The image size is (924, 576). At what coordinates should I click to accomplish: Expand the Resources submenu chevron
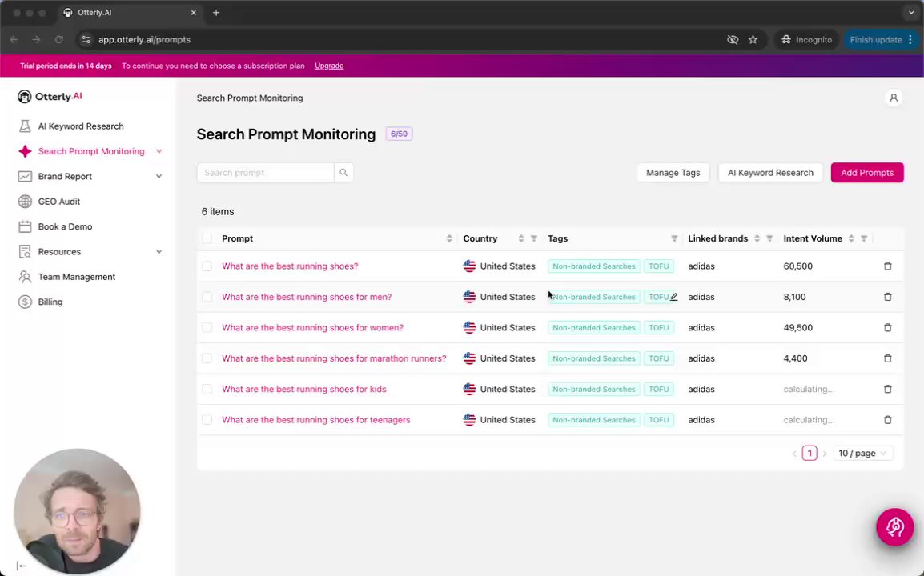(x=159, y=251)
